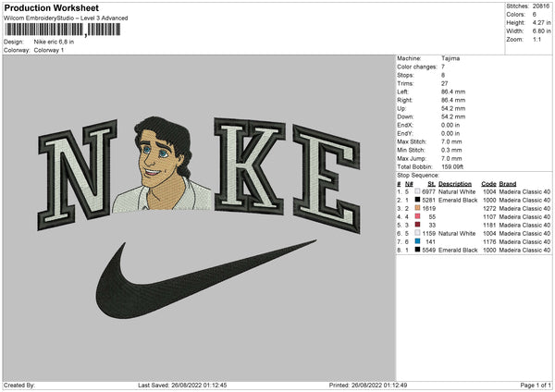Screen dimensions: 555x392
Task: Select stitch count '55' in stop 4
Action: [x=432, y=216]
